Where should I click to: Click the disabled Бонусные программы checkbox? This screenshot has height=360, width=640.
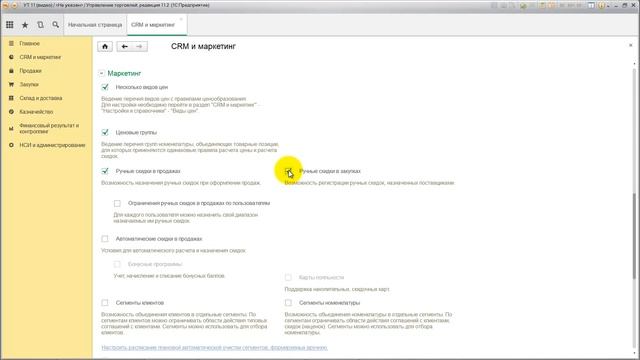click(117, 264)
